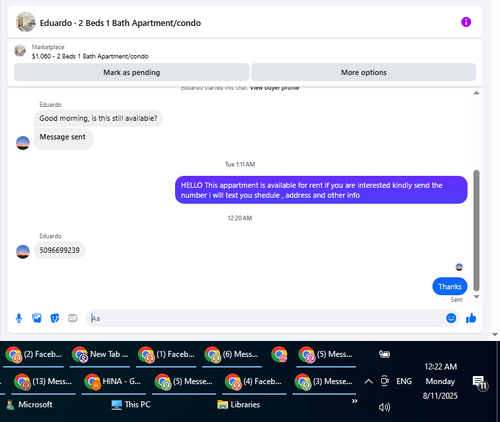Switch to (13) Mess... Chrome taskbar window
Image resolution: width=500 pixels, height=422 pixels.
point(43,382)
